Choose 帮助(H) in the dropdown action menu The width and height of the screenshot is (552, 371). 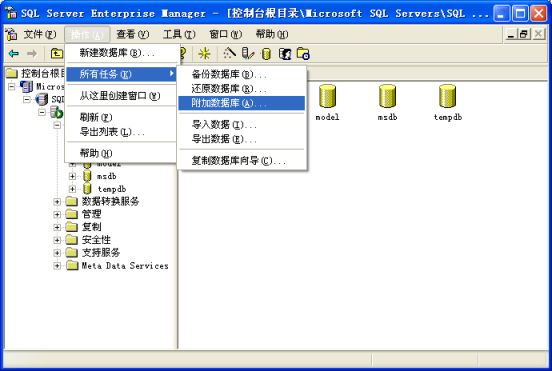pyautogui.click(x=121, y=153)
